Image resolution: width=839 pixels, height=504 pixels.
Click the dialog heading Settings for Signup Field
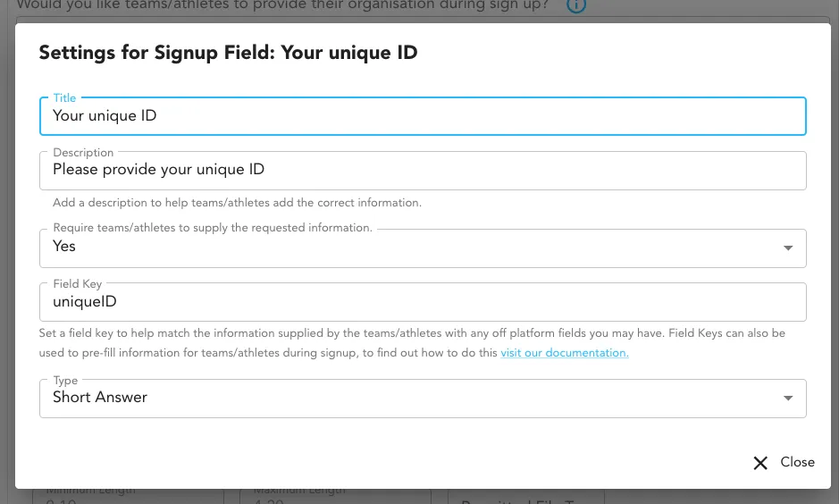tap(228, 53)
